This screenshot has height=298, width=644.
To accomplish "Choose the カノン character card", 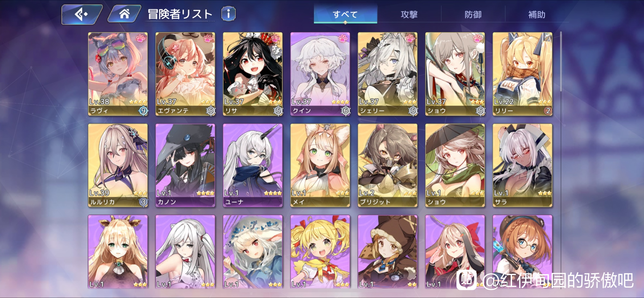I will coord(185,165).
